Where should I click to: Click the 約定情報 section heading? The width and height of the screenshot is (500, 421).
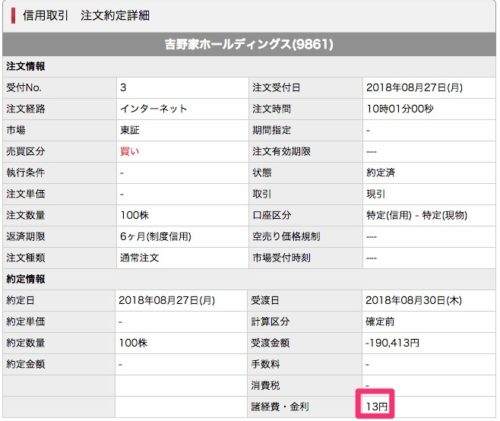click(x=25, y=279)
